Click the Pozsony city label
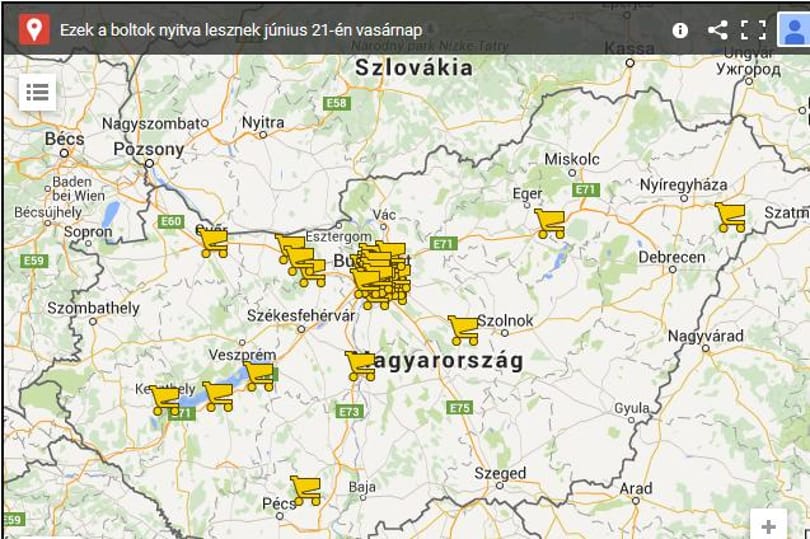 click(x=149, y=149)
